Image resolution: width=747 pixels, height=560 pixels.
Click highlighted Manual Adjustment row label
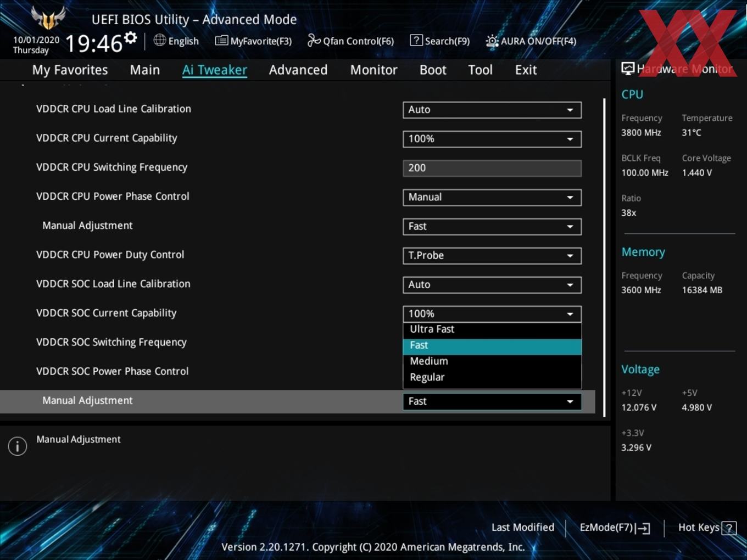pos(87,401)
